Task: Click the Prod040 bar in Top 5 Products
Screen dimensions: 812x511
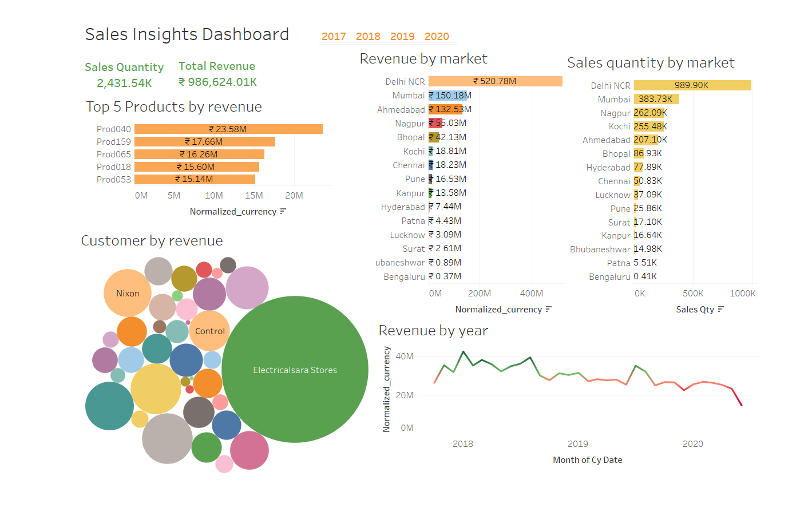Action: [x=229, y=129]
